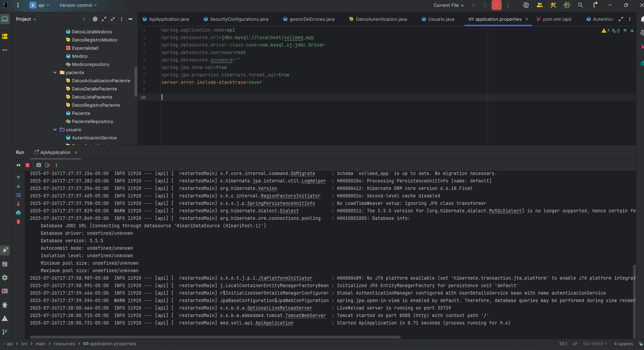
Task: Hide the Project panel with minus icon
Action: [130, 19]
